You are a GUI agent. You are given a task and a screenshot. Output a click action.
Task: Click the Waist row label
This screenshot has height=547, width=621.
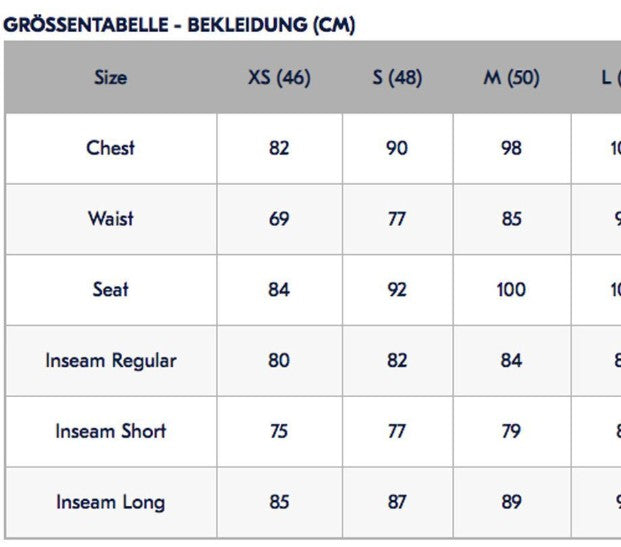pos(110,218)
